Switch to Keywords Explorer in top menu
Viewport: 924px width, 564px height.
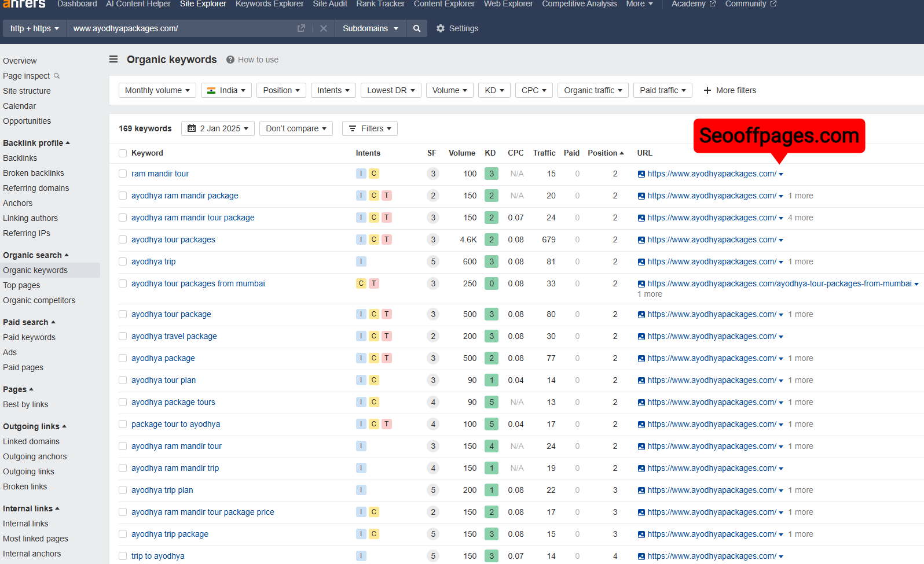[x=269, y=4]
